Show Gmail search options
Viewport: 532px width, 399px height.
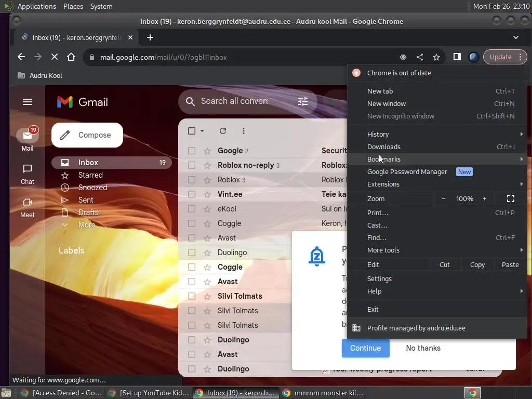pyautogui.click(x=303, y=101)
